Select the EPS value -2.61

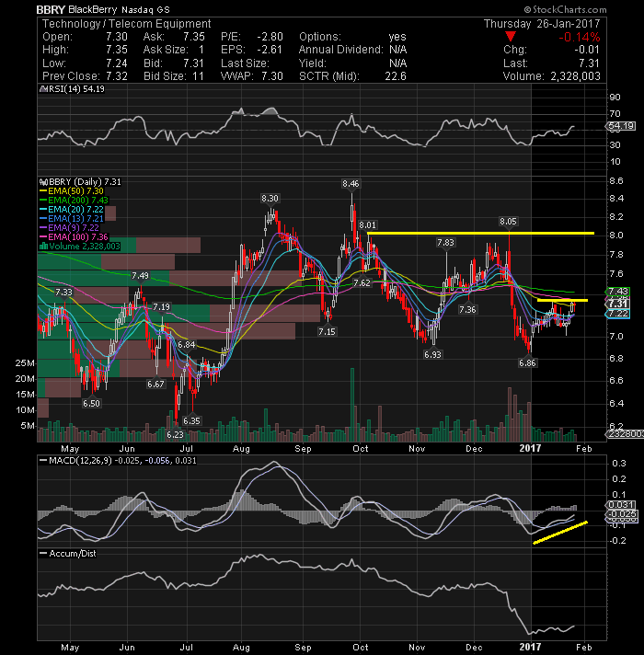(270, 50)
